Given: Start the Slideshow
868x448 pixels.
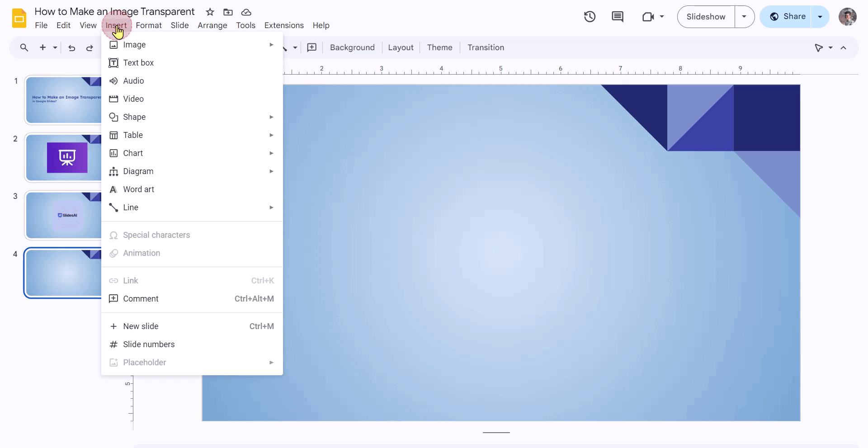Looking at the screenshot, I should click(706, 17).
